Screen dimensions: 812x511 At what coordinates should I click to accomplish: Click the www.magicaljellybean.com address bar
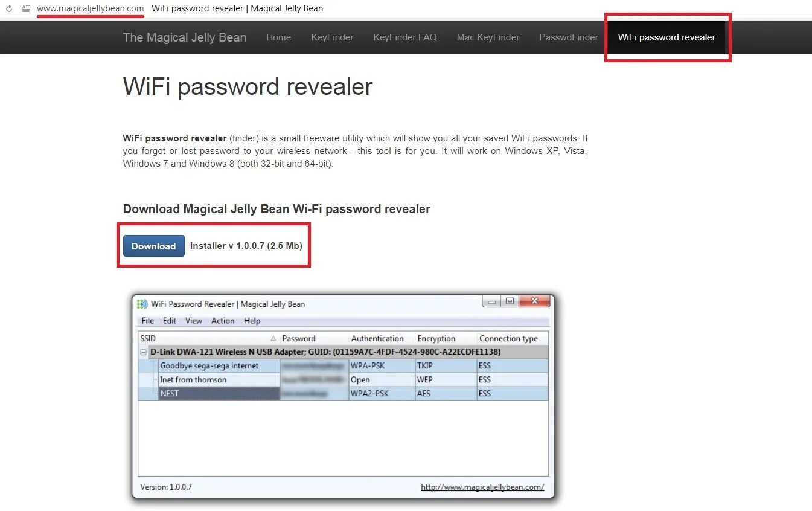point(91,8)
